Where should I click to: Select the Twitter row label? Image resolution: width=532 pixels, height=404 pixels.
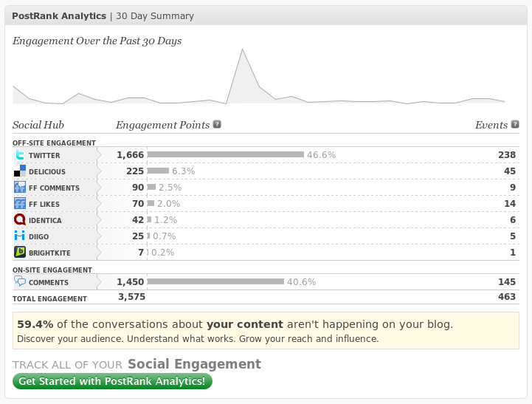(x=44, y=156)
